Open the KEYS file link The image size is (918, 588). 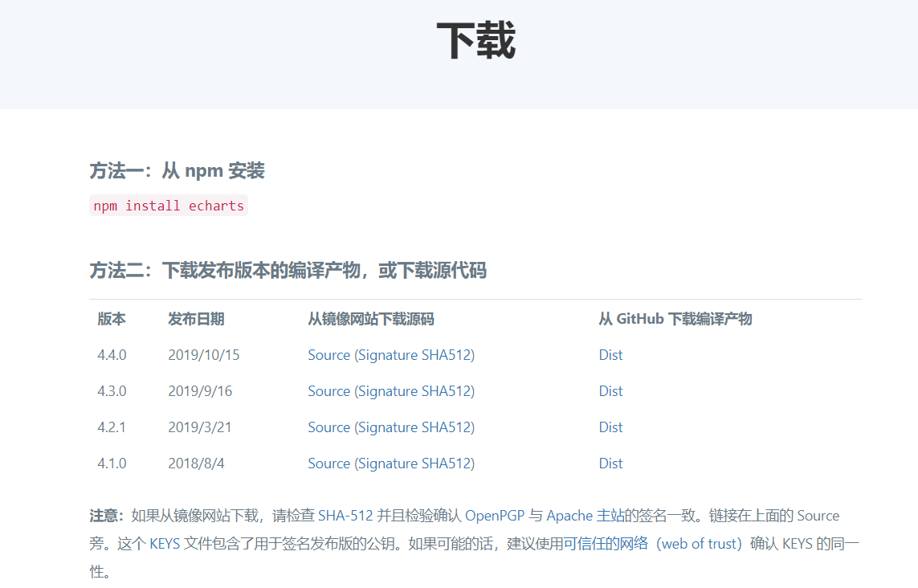point(165,544)
